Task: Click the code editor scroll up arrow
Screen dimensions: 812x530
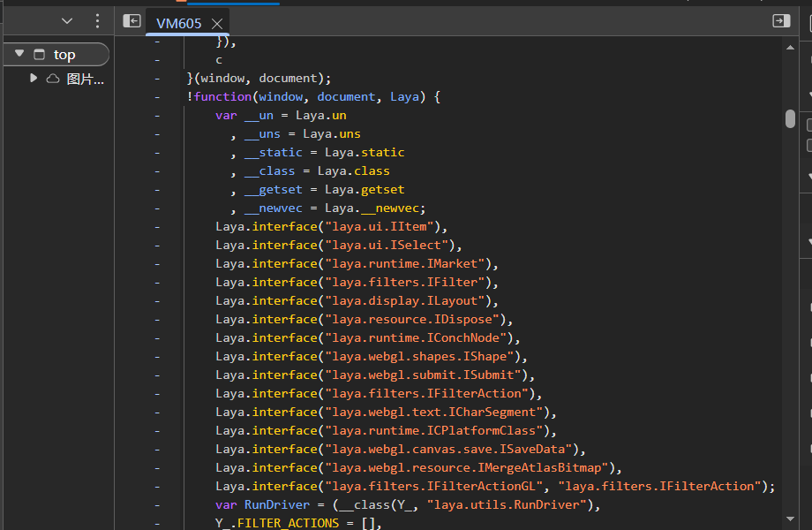Action: click(790, 48)
